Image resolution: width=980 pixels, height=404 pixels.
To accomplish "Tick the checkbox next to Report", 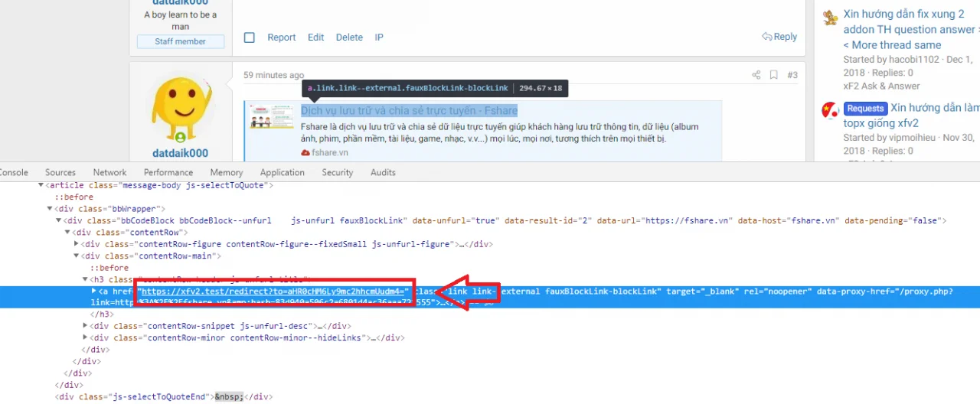I will pos(249,37).
